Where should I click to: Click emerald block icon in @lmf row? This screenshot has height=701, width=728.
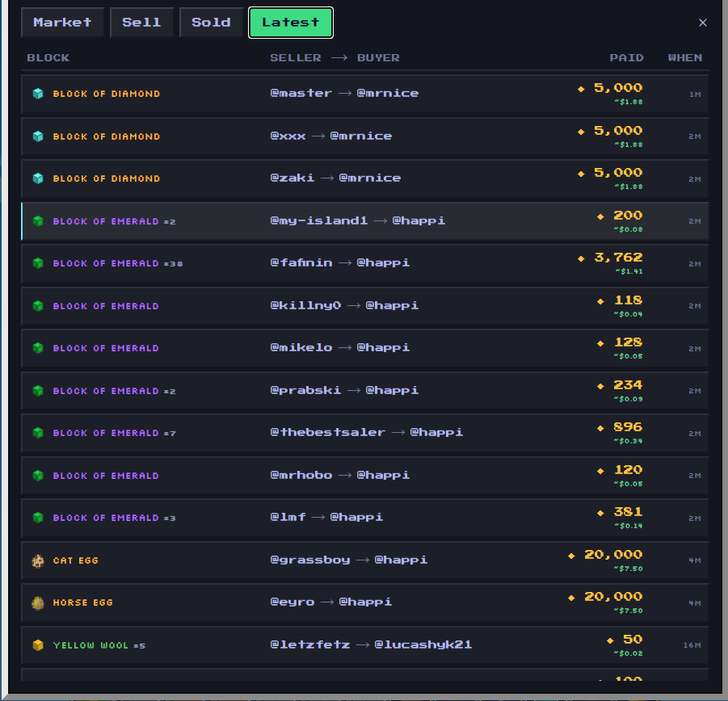click(x=38, y=518)
